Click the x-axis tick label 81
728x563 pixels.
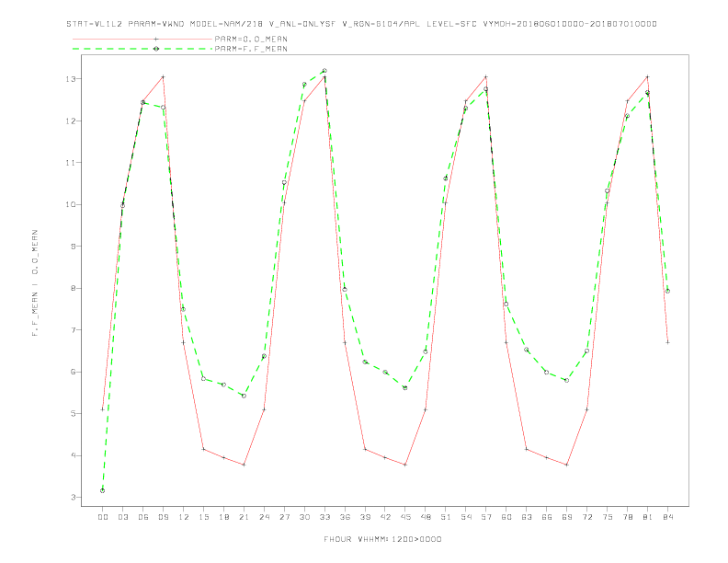[x=648, y=517]
